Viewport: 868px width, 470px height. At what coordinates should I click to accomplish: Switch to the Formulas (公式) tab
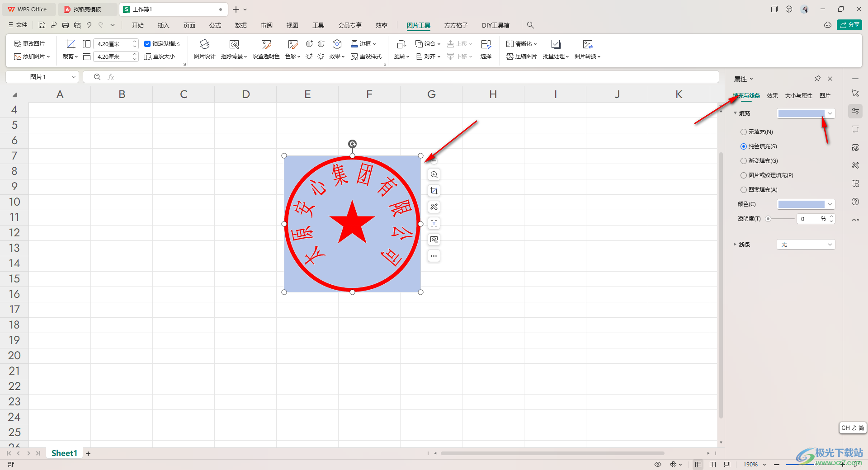click(215, 25)
